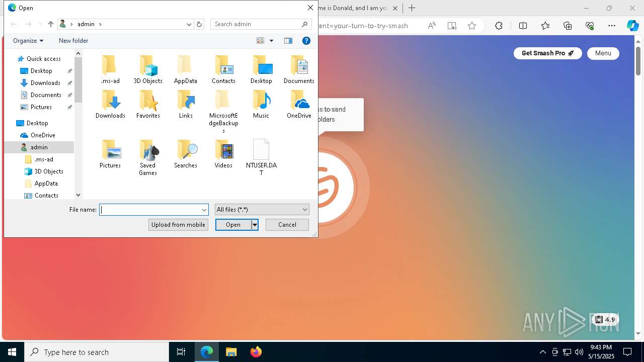Add page to favorites star icon
Image resolution: width=644 pixels, height=362 pixels.
coord(471,26)
